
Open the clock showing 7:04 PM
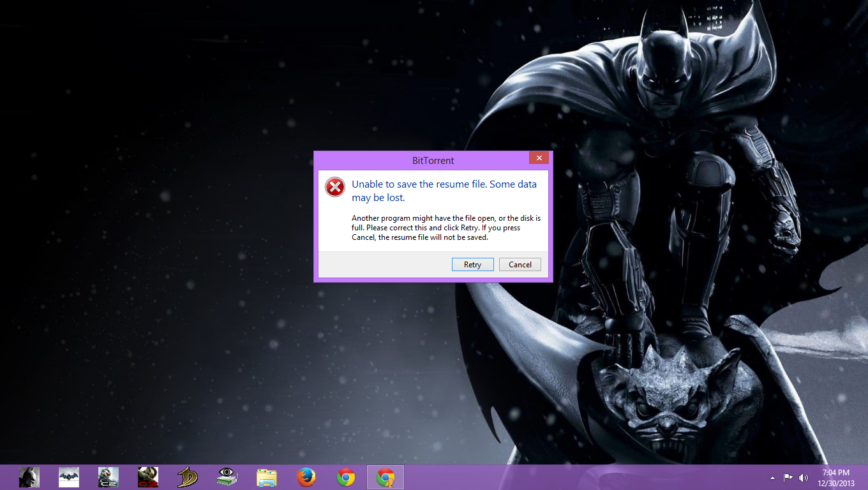(835, 477)
